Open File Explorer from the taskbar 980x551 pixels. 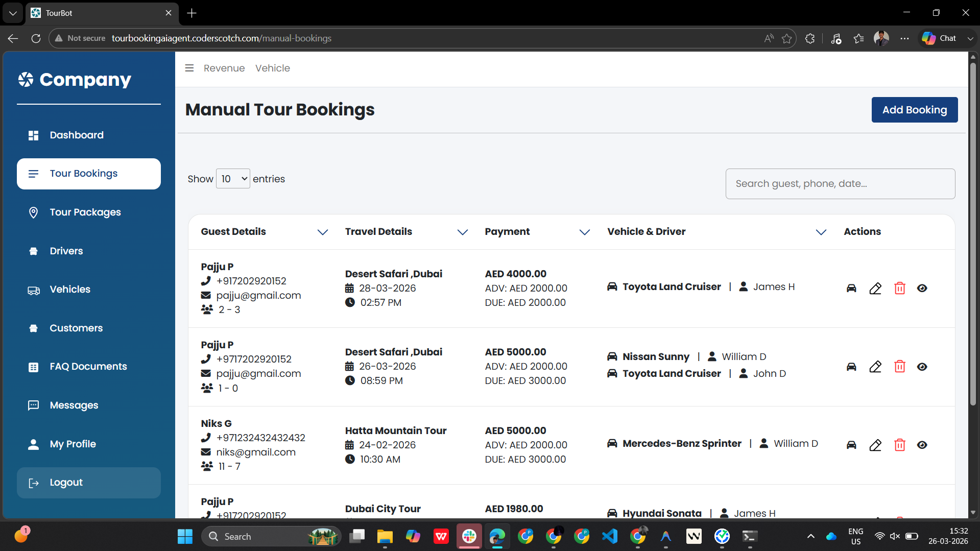(x=385, y=536)
